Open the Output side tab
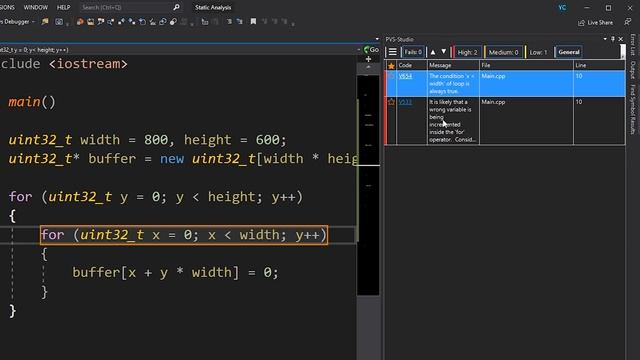The height and width of the screenshot is (360, 640). pyautogui.click(x=632, y=70)
